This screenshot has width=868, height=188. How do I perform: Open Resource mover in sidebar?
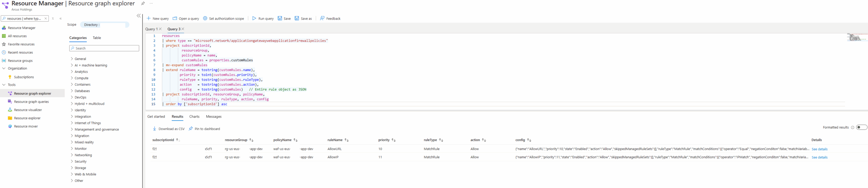tap(26, 126)
